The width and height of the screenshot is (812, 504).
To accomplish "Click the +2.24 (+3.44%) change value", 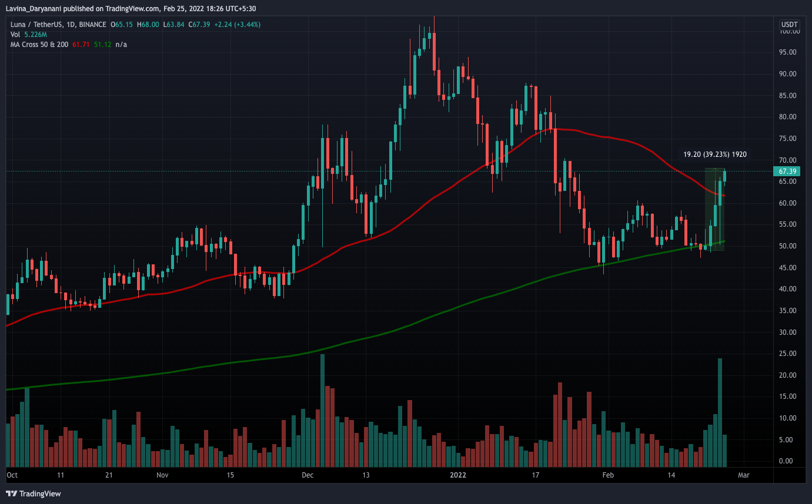I will point(238,25).
